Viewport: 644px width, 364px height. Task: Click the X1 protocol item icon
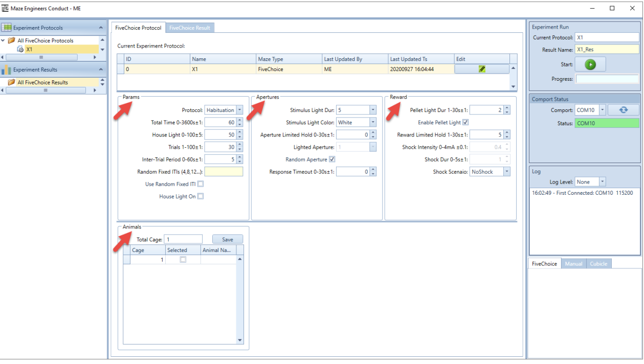tap(20, 50)
